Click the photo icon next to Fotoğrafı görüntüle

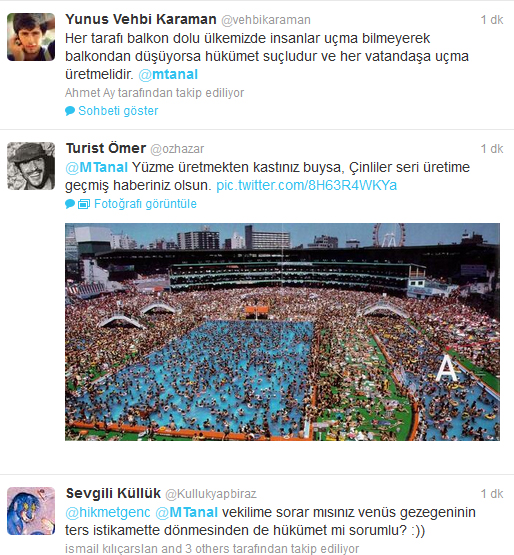click(84, 204)
